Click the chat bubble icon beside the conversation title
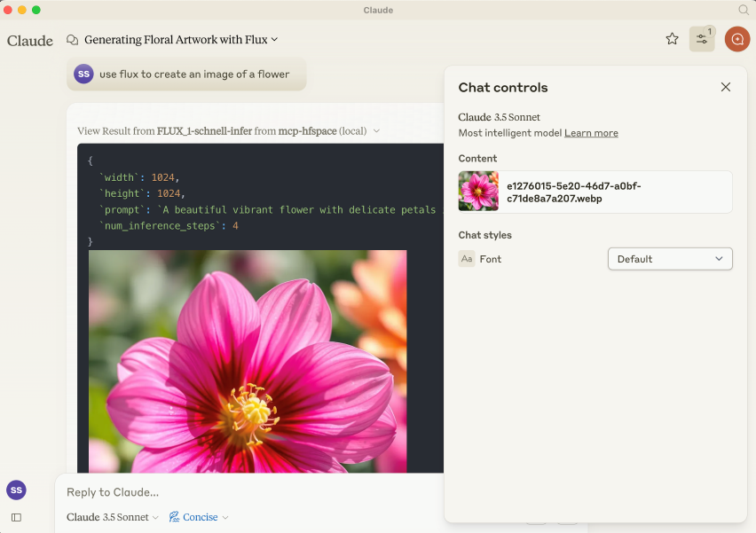Image resolution: width=756 pixels, height=533 pixels. (x=71, y=40)
